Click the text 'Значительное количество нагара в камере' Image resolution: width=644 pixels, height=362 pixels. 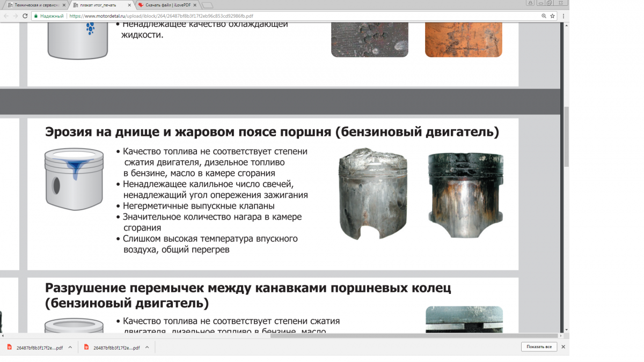[212, 217]
